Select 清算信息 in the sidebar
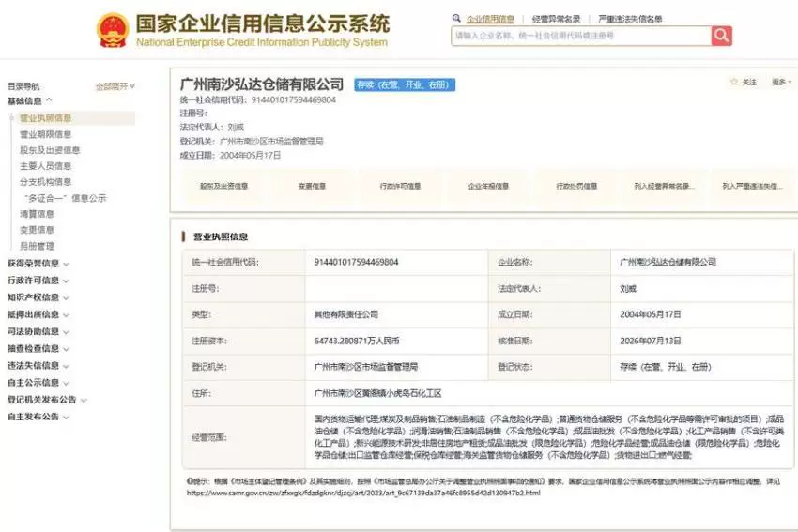 click(37, 214)
